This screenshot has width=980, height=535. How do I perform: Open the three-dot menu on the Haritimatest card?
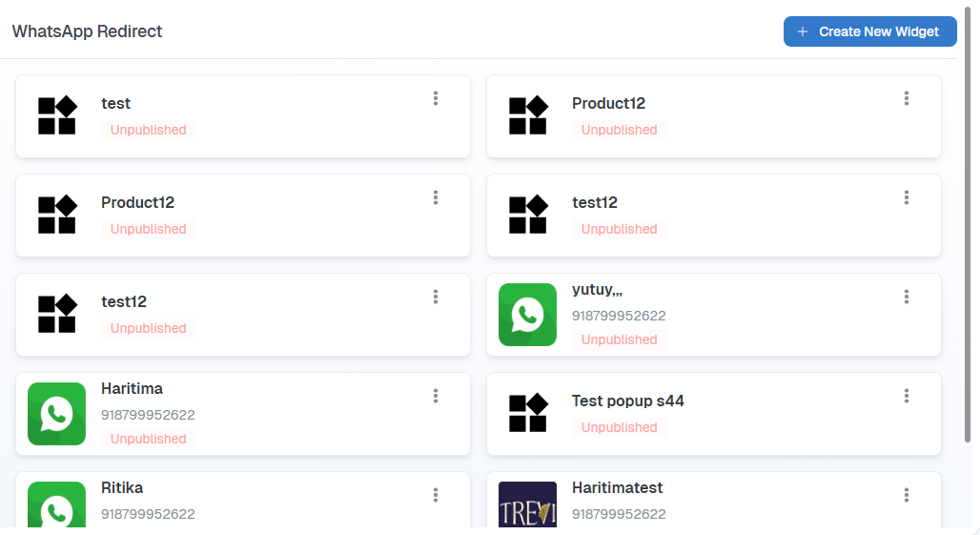(907, 495)
